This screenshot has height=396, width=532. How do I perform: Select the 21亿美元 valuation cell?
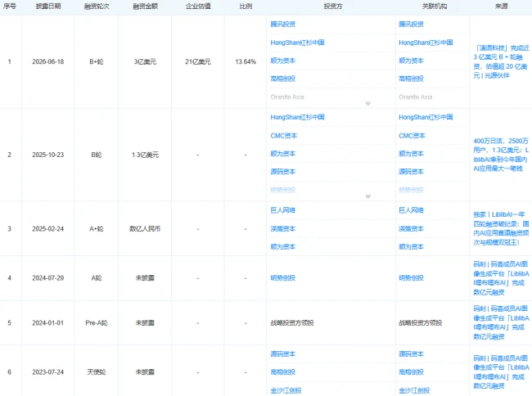[198, 61]
